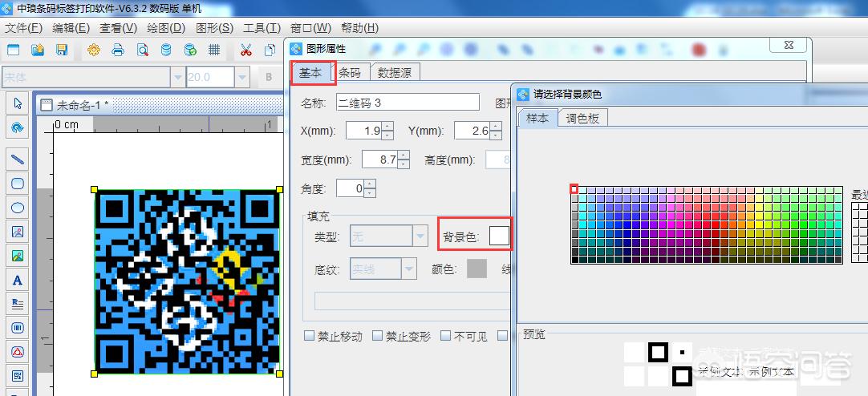Select the rotate tool in left toolbox

pyautogui.click(x=18, y=127)
